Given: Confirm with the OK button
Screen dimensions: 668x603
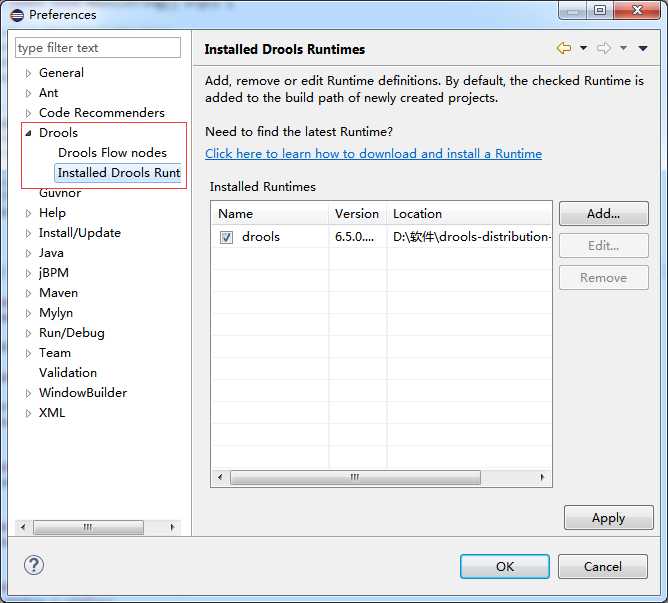Looking at the screenshot, I should [x=505, y=566].
